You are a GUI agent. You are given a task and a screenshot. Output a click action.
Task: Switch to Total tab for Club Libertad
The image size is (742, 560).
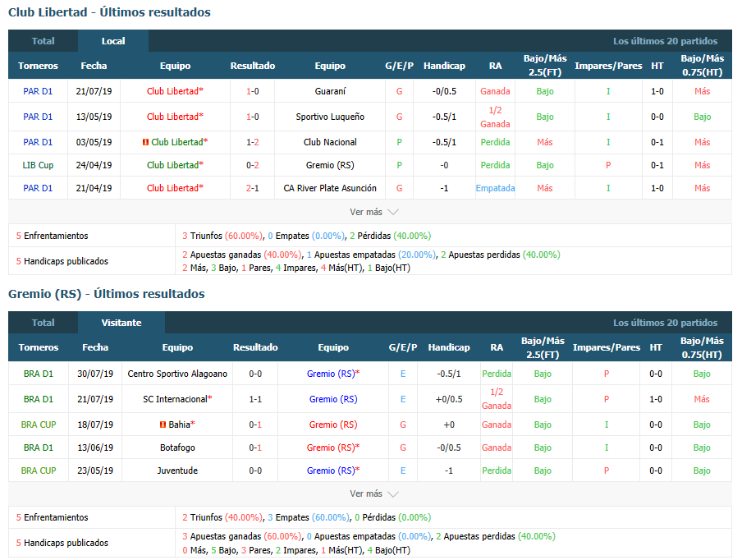(43, 41)
